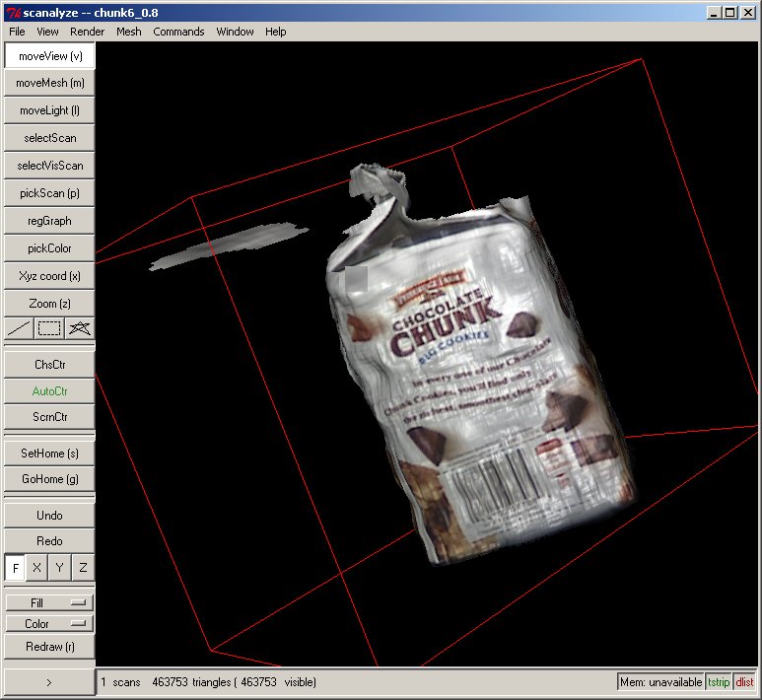Click the scanalyze title bar icon
Viewport: 762px width, 700px height.
click(14, 12)
